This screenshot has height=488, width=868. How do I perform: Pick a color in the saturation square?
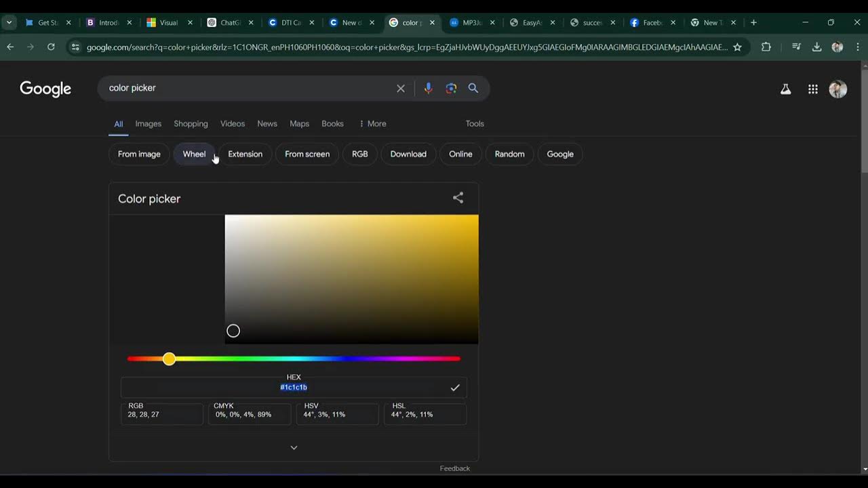pos(351,279)
